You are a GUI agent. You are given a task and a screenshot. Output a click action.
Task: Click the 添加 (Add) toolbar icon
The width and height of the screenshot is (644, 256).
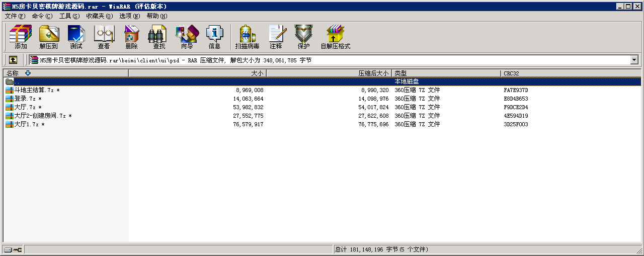pos(21,37)
